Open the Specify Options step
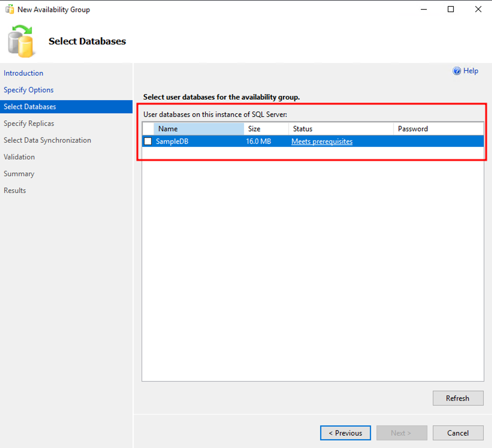The height and width of the screenshot is (448, 492). tap(29, 90)
